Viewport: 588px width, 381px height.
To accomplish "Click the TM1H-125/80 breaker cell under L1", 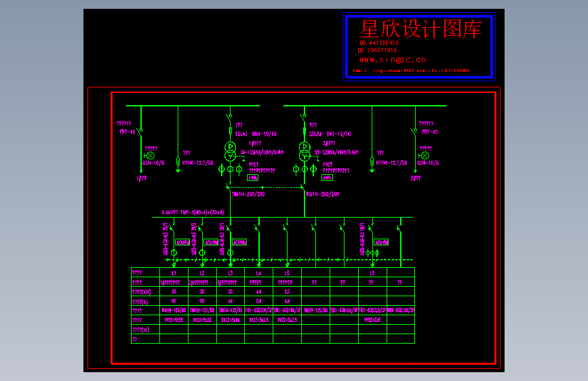I will click(174, 310).
